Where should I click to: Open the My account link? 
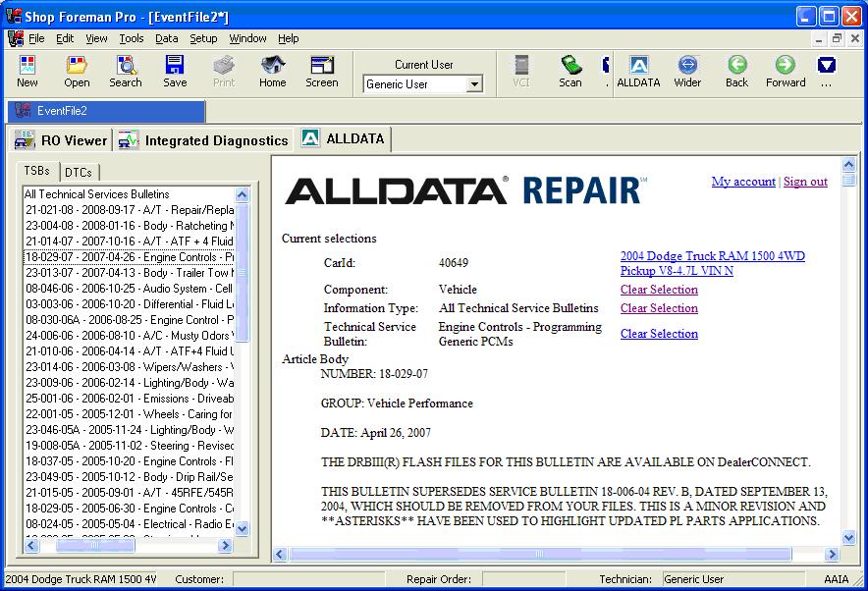743,182
